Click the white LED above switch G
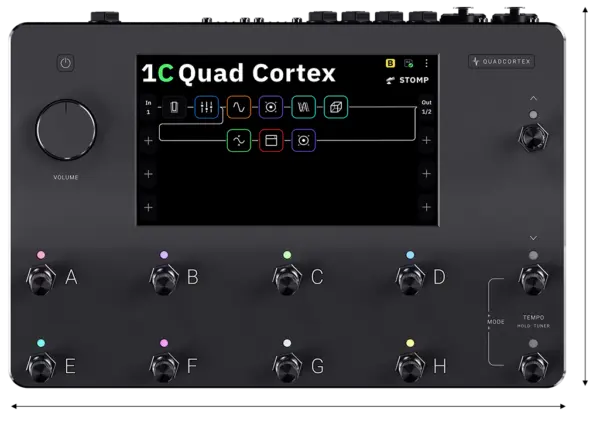Image resolution: width=600 pixels, height=423 pixels. coord(287,343)
